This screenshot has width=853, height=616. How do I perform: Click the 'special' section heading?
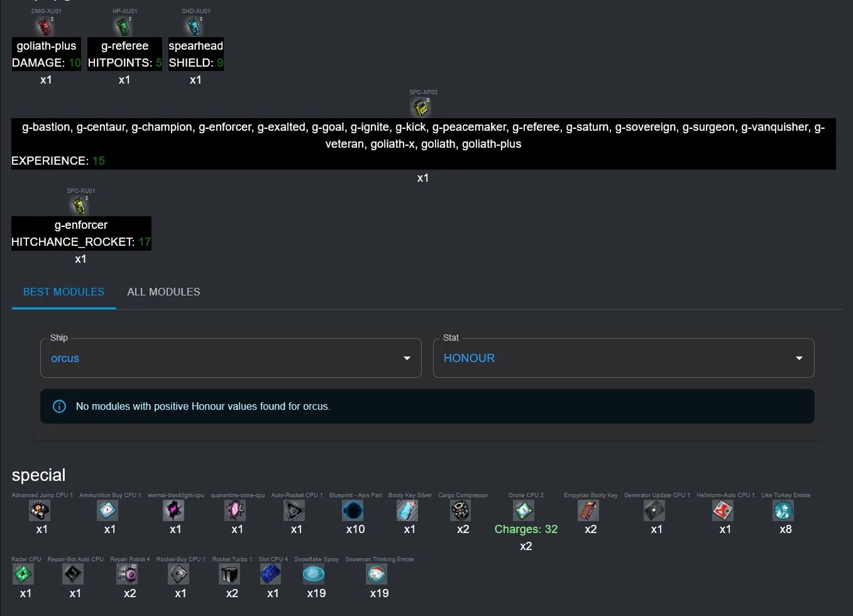point(38,475)
